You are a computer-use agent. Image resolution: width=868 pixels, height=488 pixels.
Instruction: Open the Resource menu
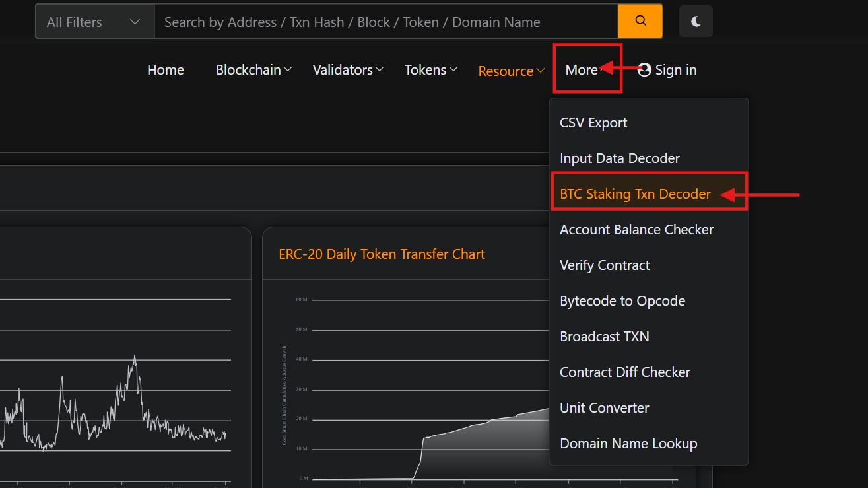coord(511,71)
